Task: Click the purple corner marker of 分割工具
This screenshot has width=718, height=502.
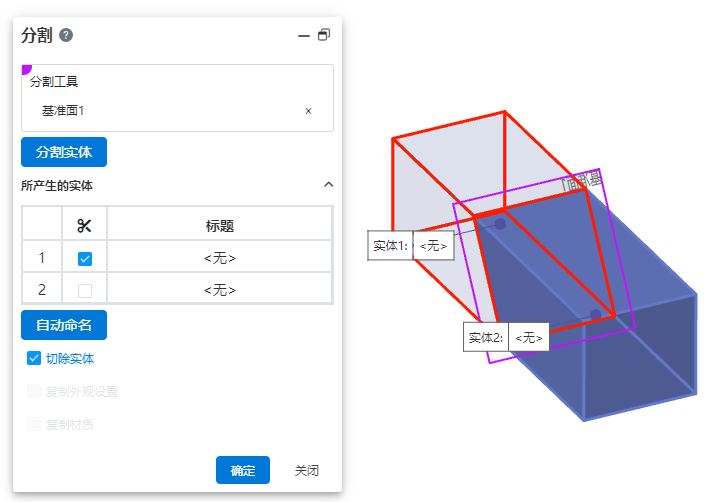Action: click(x=26, y=69)
